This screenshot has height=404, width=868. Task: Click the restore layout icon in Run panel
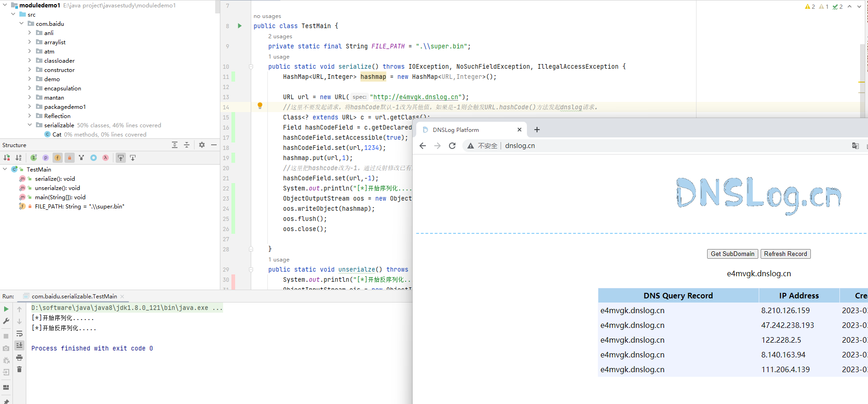6,387
